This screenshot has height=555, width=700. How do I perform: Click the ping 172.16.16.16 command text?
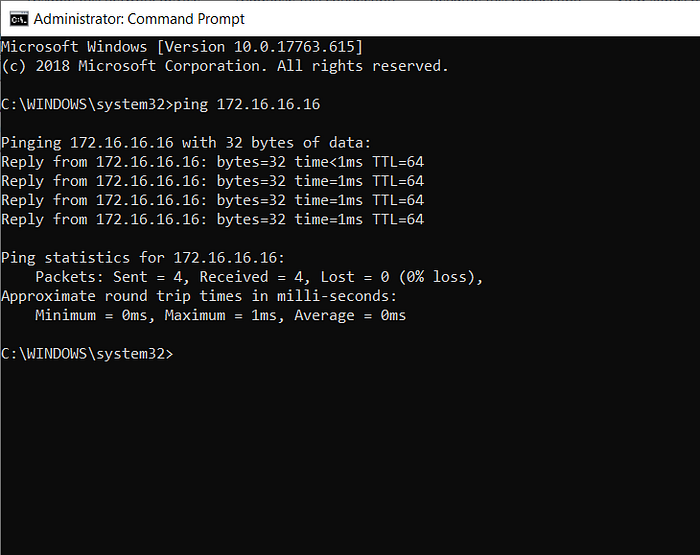pos(247,104)
